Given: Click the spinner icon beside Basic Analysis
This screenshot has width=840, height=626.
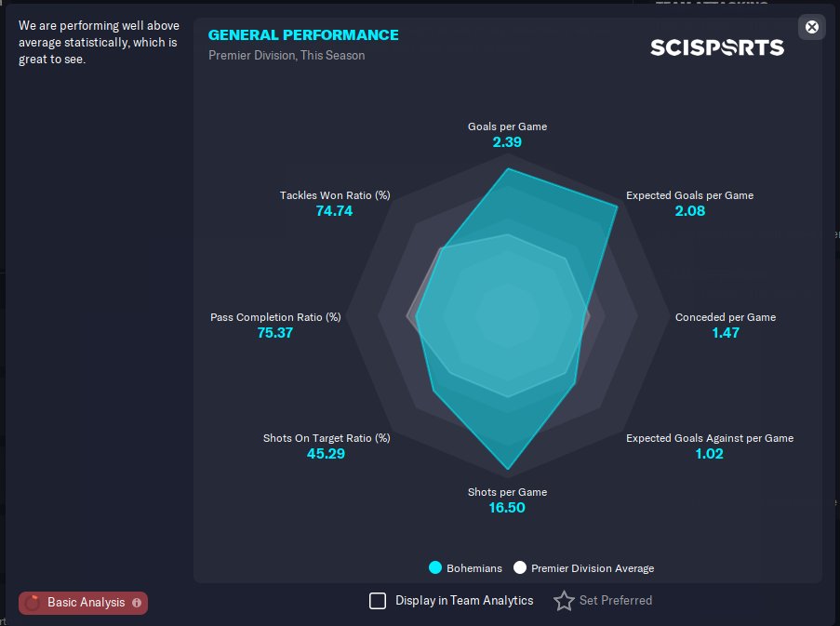Looking at the screenshot, I should (33, 603).
